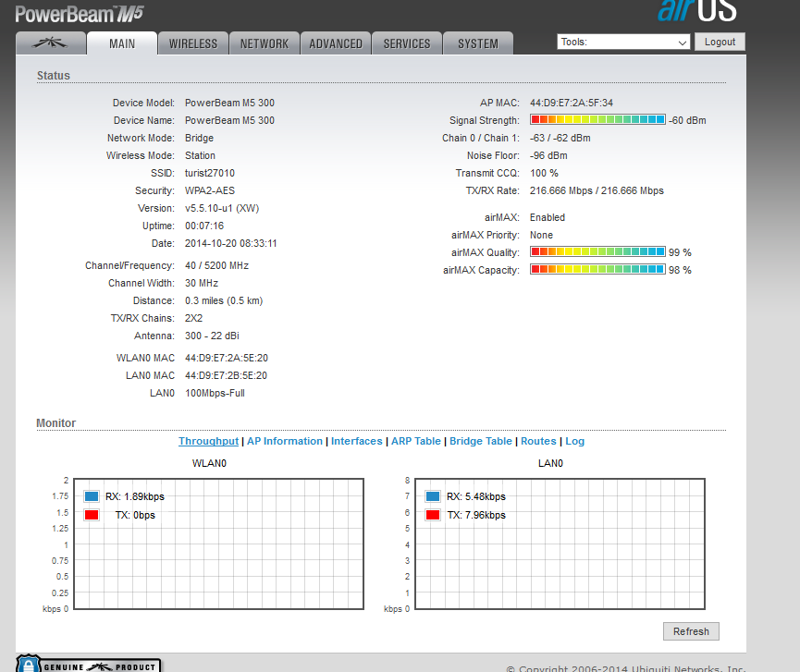Open the WIRELESS tab

[193, 43]
